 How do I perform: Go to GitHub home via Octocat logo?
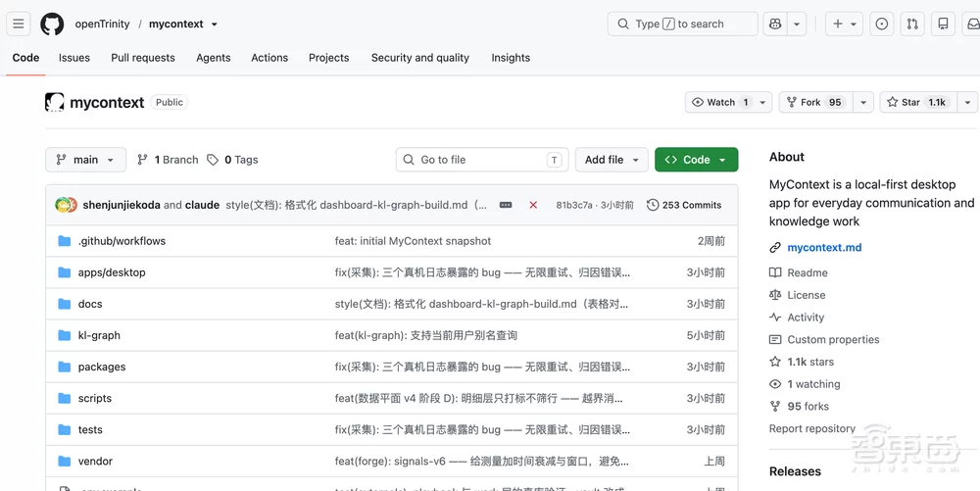[x=52, y=24]
